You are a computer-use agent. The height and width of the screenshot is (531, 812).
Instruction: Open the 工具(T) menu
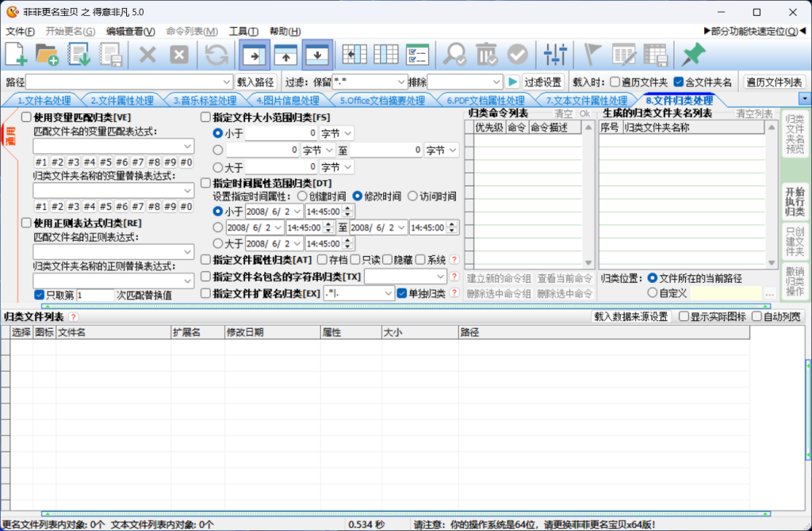click(243, 31)
